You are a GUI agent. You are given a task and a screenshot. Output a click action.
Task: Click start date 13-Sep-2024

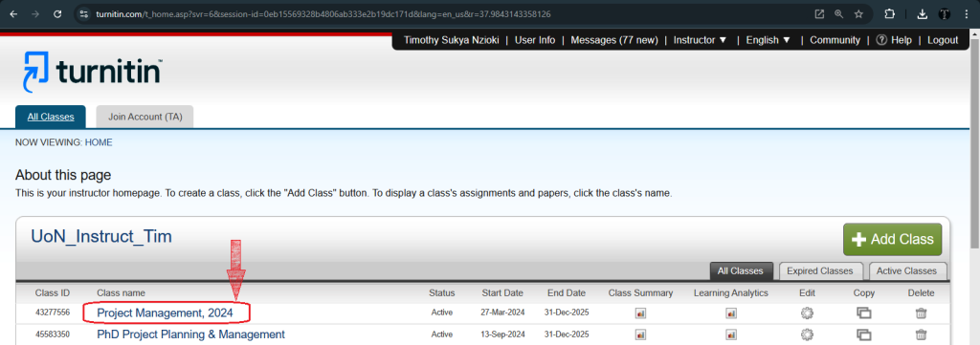[503, 334]
